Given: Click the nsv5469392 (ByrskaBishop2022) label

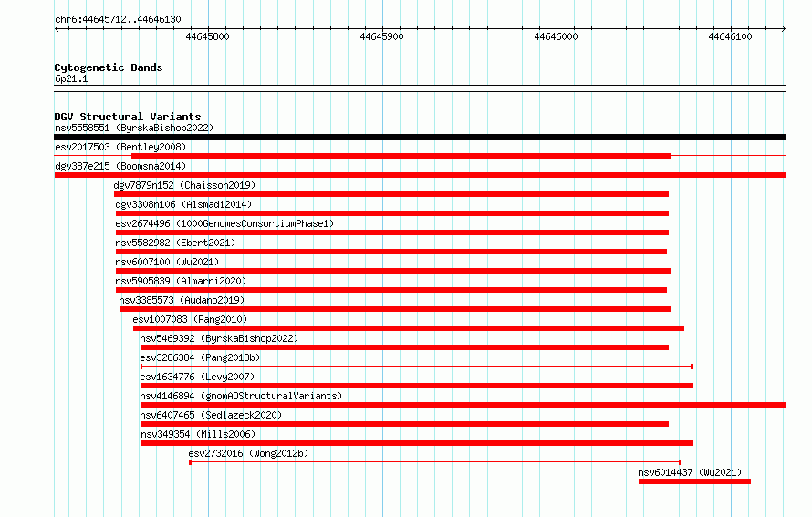Looking at the screenshot, I should click(x=219, y=338).
